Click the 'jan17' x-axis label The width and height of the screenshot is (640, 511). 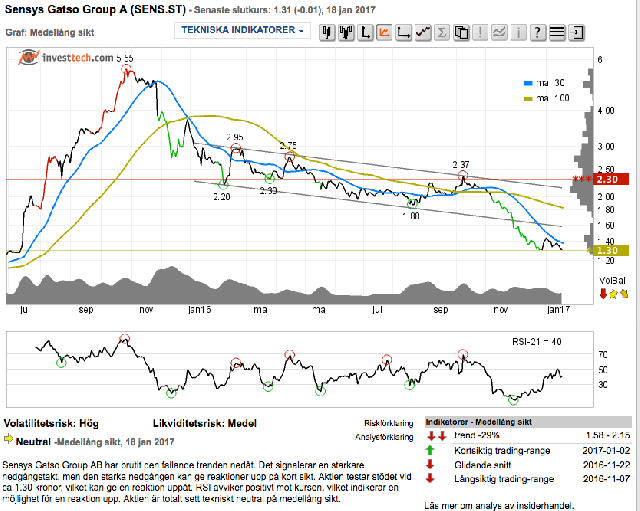(x=558, y=310)
